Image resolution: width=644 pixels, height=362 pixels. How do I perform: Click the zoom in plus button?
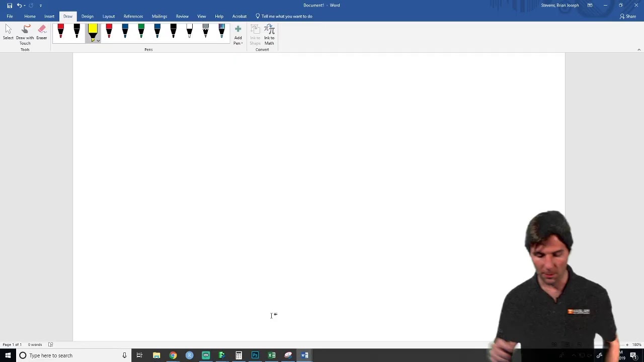coord(627,345)
